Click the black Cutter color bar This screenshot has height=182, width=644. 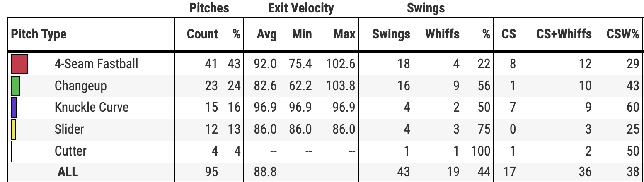[12, 151]
